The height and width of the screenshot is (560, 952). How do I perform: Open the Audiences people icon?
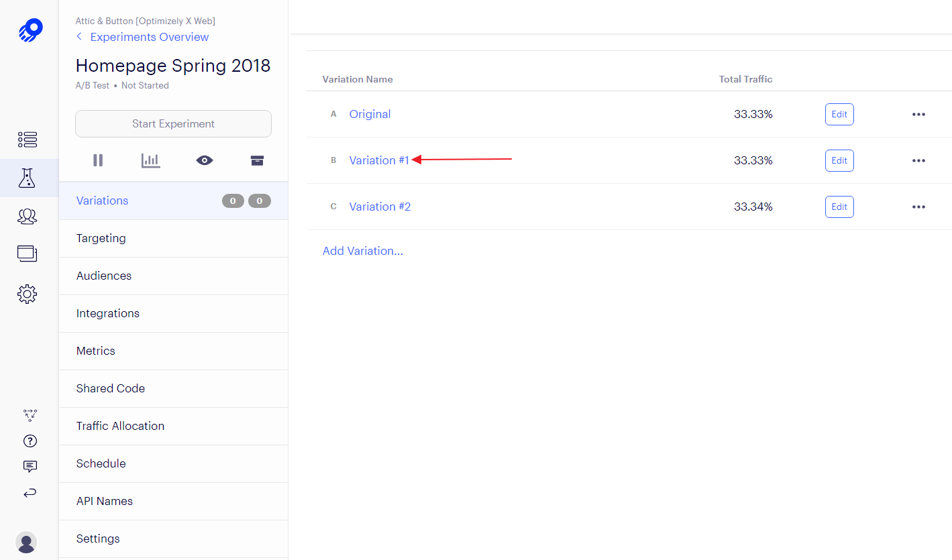click(28, 216)
